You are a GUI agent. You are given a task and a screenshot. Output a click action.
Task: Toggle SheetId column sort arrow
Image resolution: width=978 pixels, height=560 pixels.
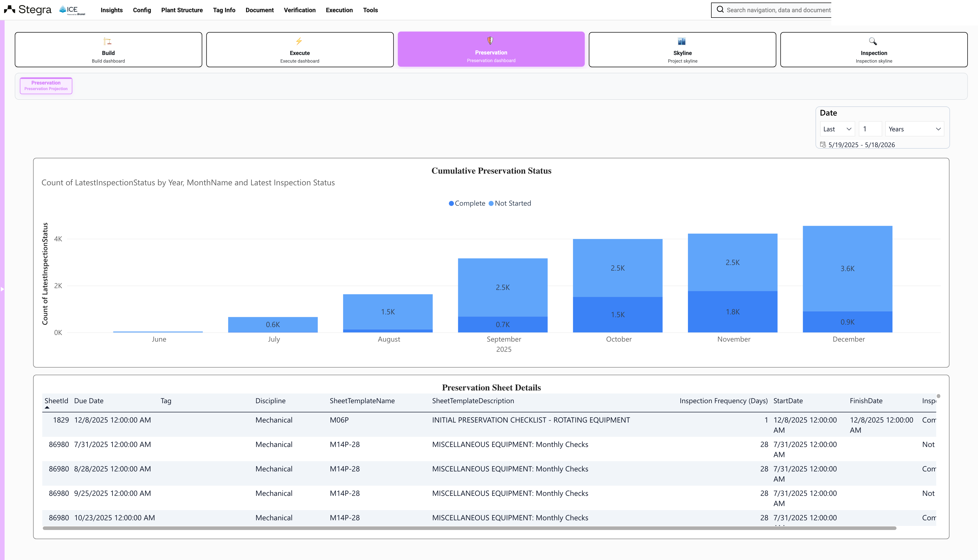tap(47, 407)
